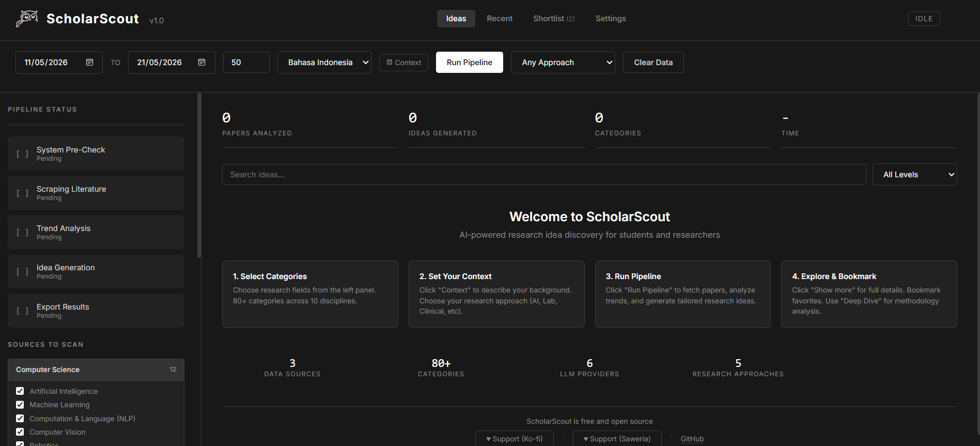Switch to the Ideas tab

click(456, 19)
